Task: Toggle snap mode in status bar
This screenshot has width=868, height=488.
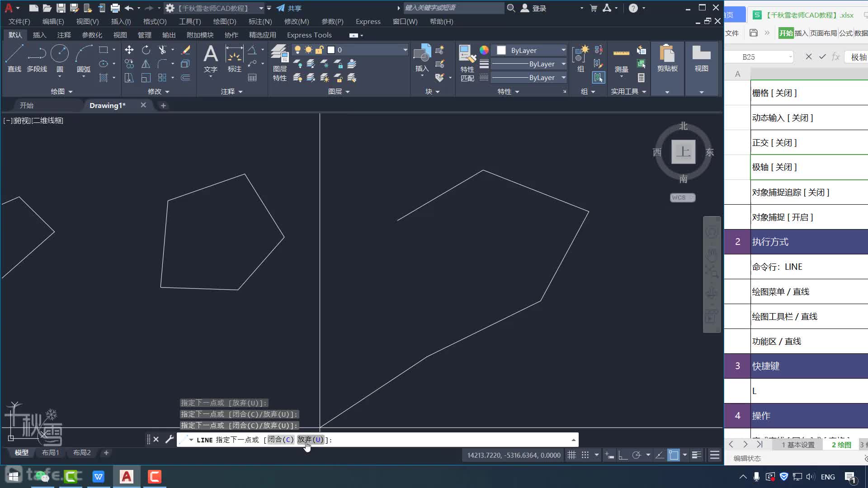Action: point(585,455)
